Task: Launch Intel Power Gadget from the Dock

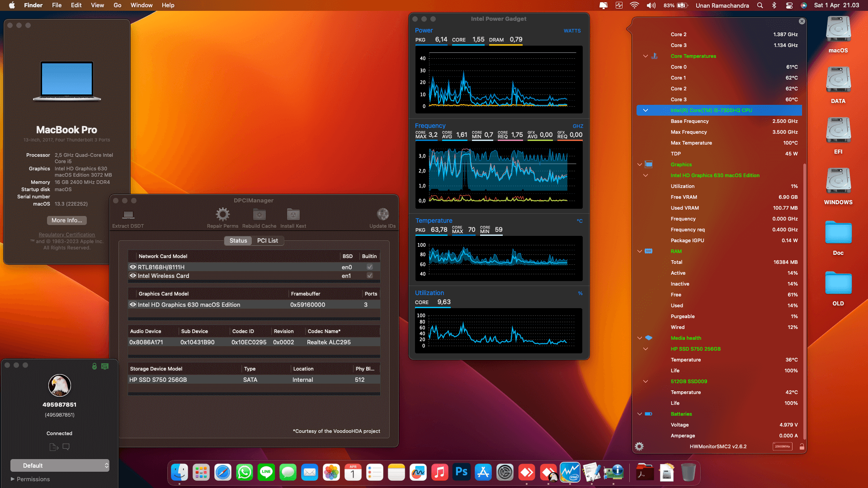Action: tap(570, 472)
